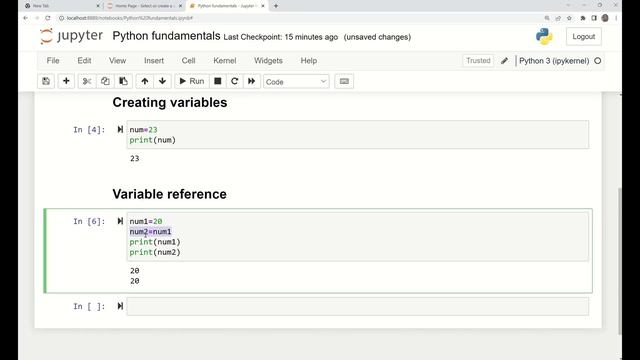
Task: Open the Kernel menu
Action: 224,60
